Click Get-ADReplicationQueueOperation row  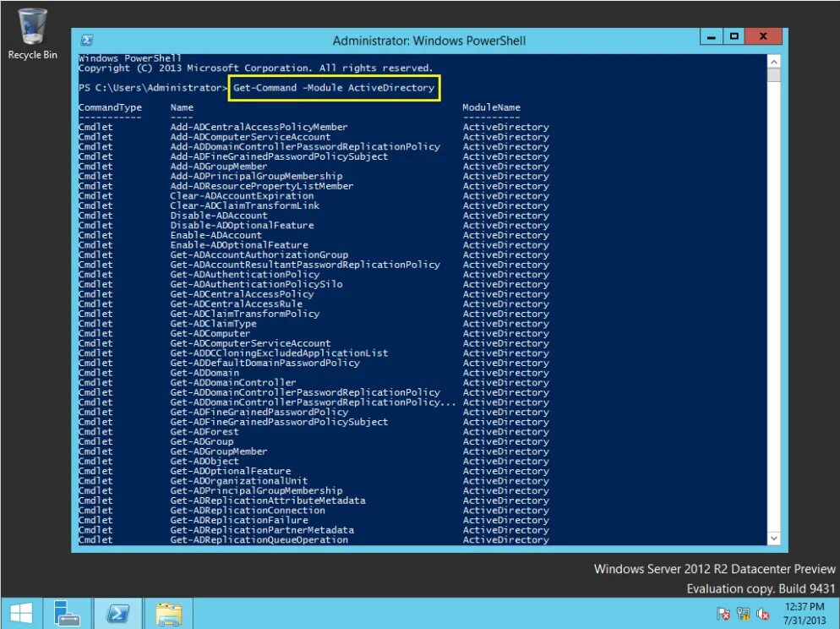click(x=314, y=539)
